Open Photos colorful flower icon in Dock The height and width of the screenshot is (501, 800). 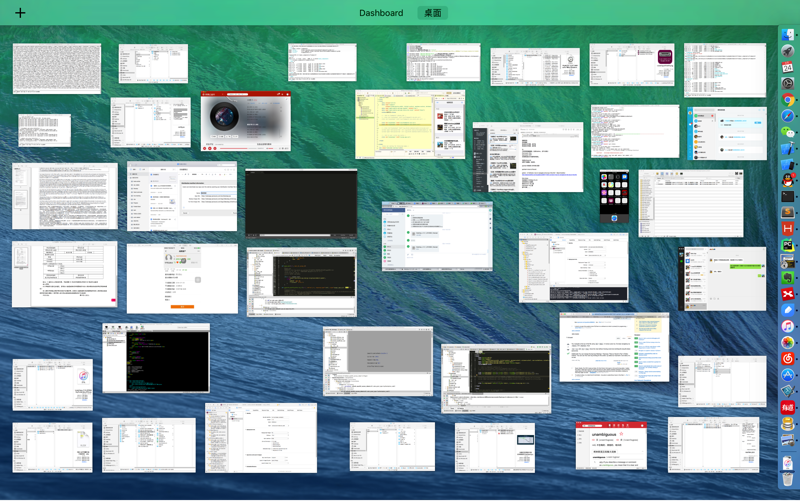pyautogui.click(x=788, y=342)
